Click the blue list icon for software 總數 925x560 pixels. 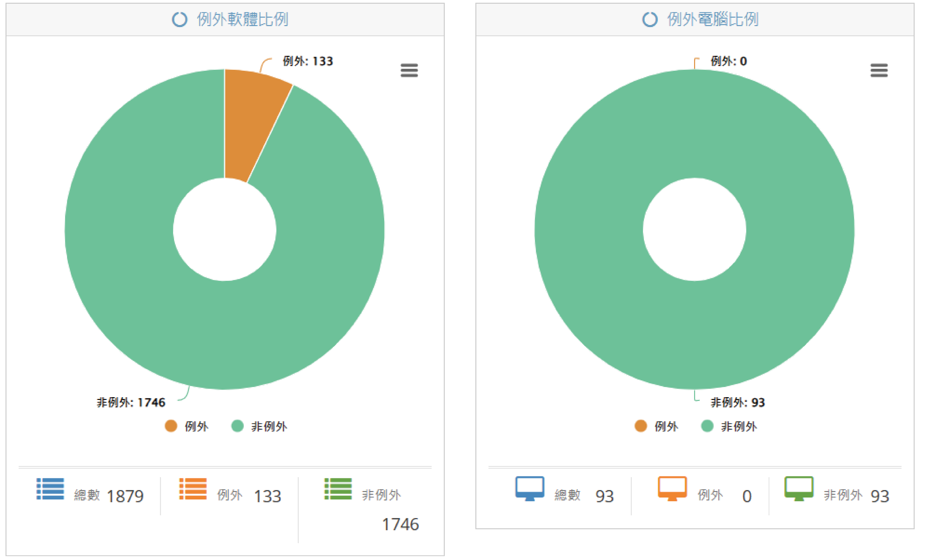tap(50, 489)
